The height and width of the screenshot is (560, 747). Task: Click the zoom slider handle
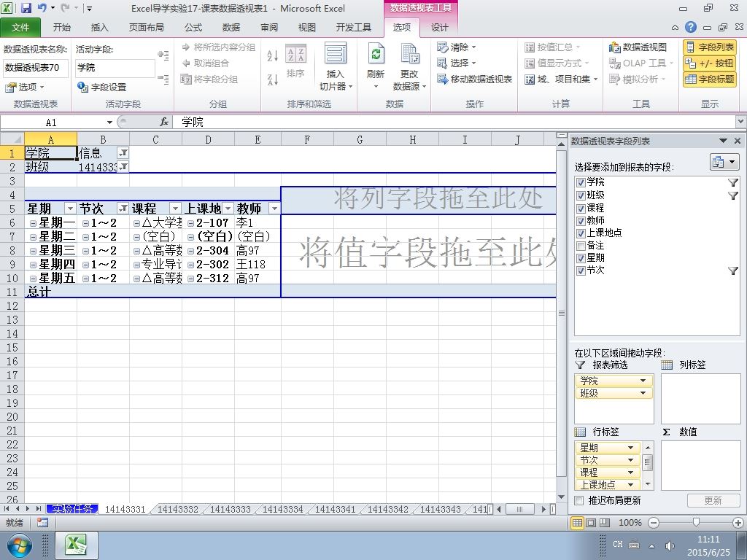click(x=696, y=522)
